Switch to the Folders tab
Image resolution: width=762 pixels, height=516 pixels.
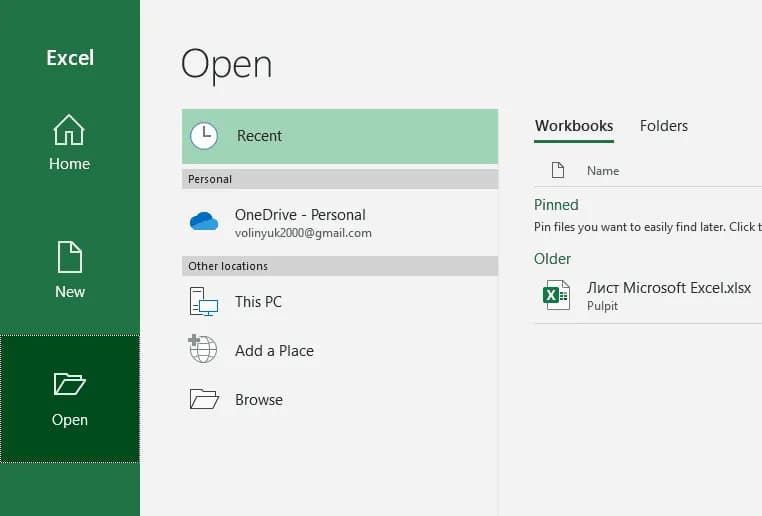pos(664,126)
